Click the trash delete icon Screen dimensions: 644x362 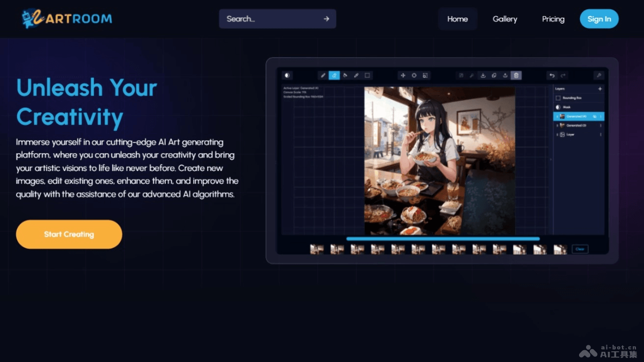516,76
